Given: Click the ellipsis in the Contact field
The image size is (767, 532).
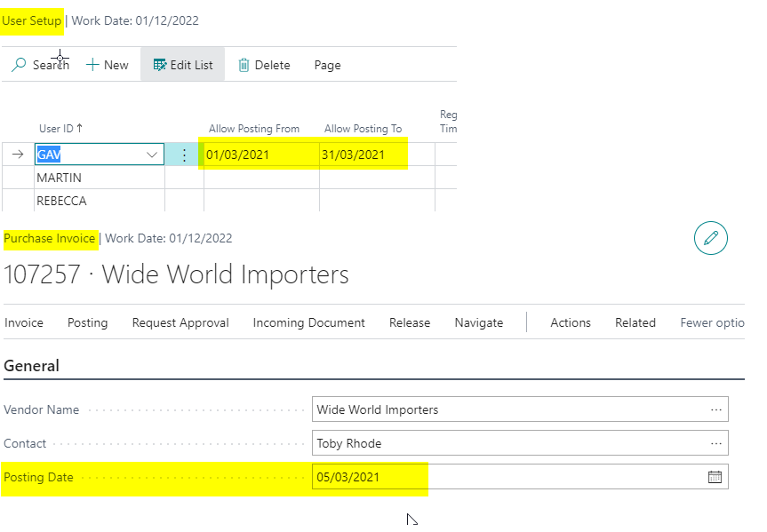Looking at the screenshot, I should click(715, 443).
